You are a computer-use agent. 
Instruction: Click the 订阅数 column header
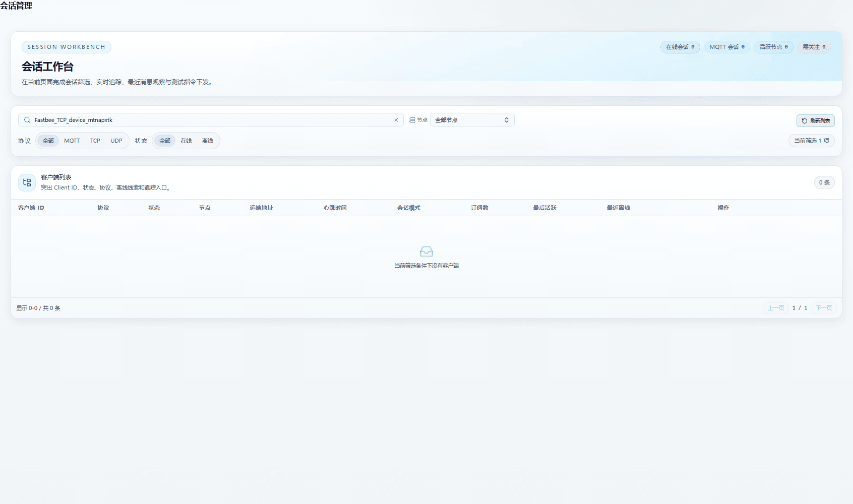[x=480, y=208]
